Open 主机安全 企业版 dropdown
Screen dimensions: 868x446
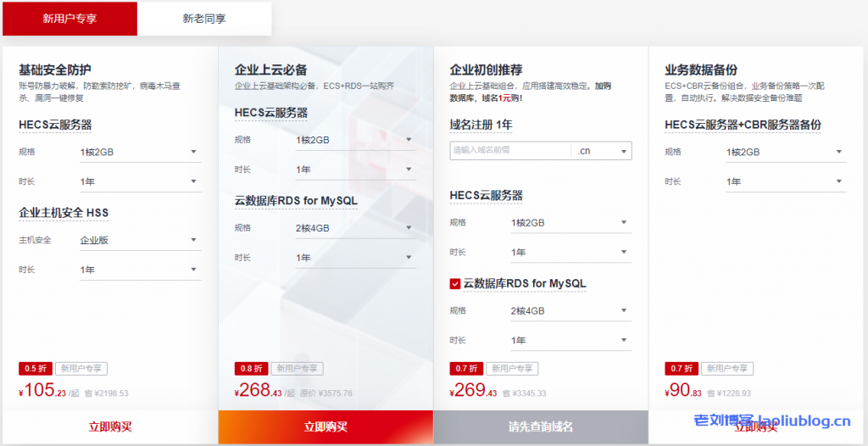[140, 241]
